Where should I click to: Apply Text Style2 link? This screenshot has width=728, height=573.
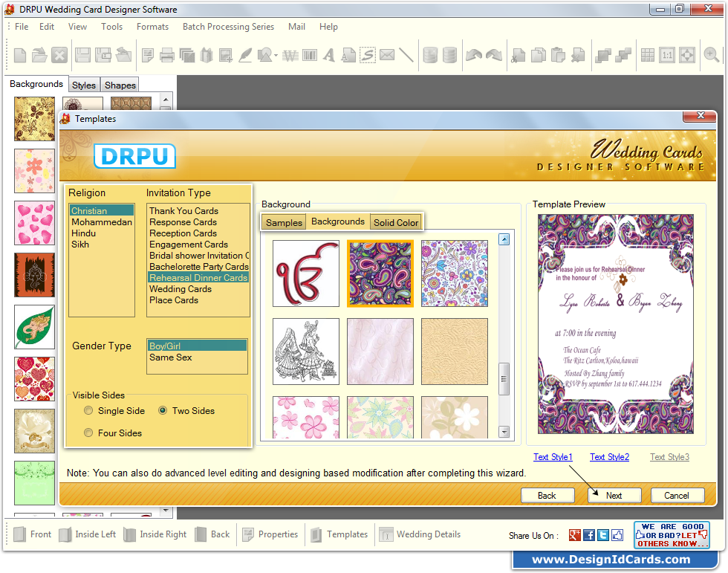pyautogui.click(x=610, y=457)
